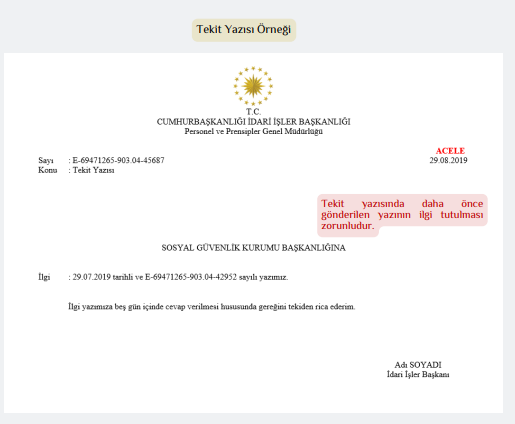Click the title 'İdari İşler Başkanı'
The image size is (515, 424).
[418, 374]
